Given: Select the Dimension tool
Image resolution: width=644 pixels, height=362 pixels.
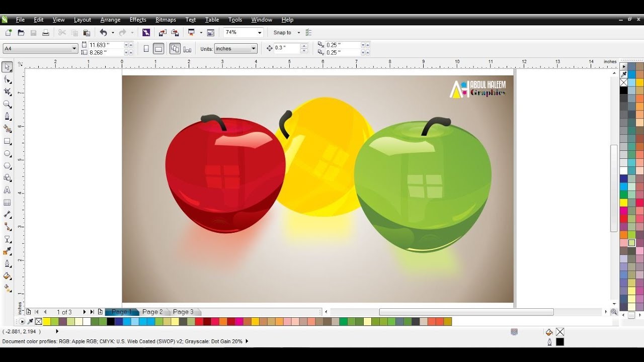Looking at the screenshot, I should pos(7,215).
